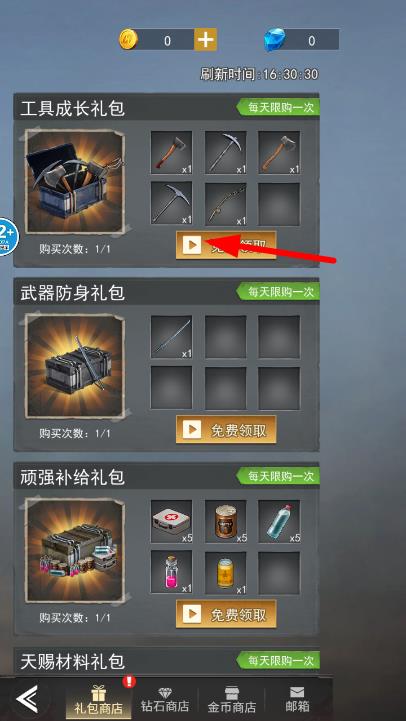Image resolution: width=406 pixels, height=721 pixels.
Task: Select the toolbox image of 工具成长礼包
Action: click(x=75, y=181)
